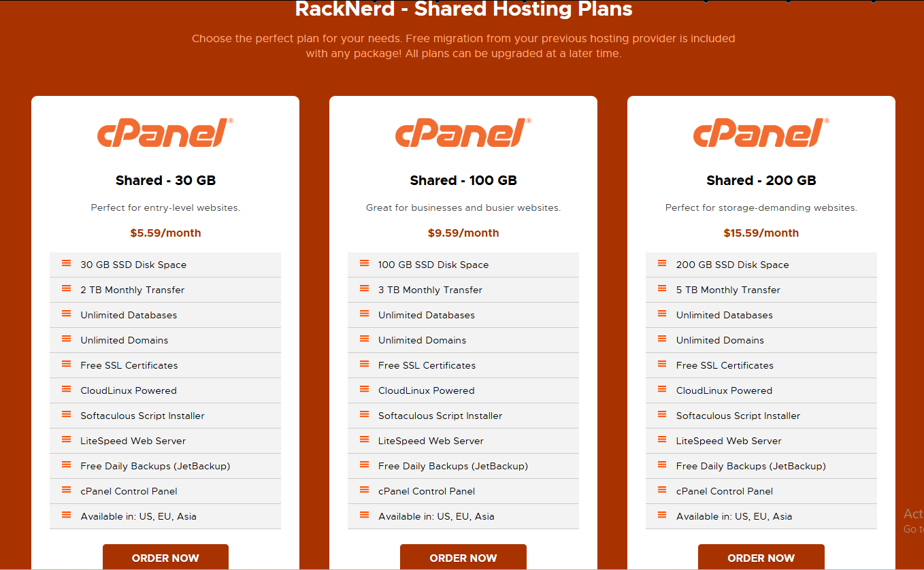Image resolution: width=924 pixels, height=570 pixels.
Task: Click the $5.59/month price
Action: [x=165, y=233]
